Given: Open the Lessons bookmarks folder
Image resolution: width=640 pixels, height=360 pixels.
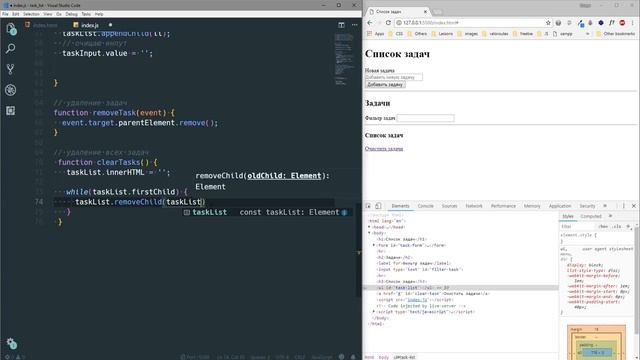Looking at the screenshot, I should click(442, 34).
